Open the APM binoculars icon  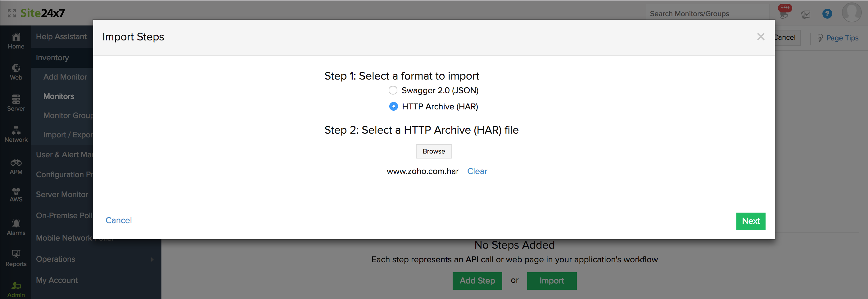(16, 163)
